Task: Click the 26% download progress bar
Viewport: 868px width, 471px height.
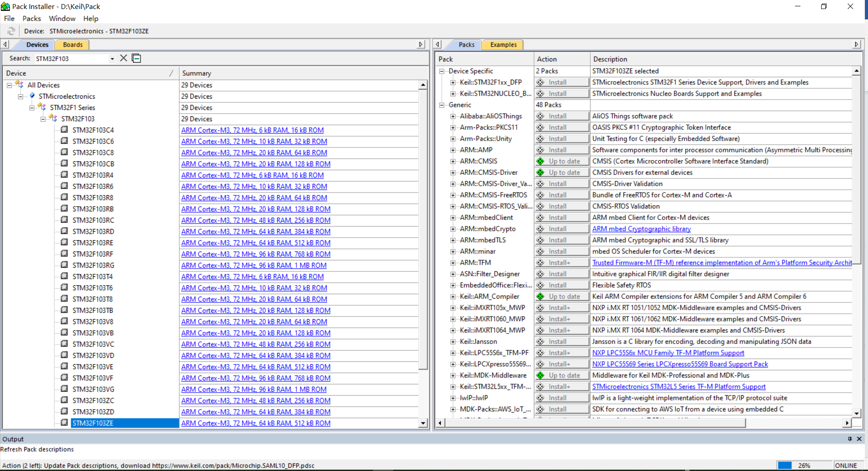Action: click(804, 466)
